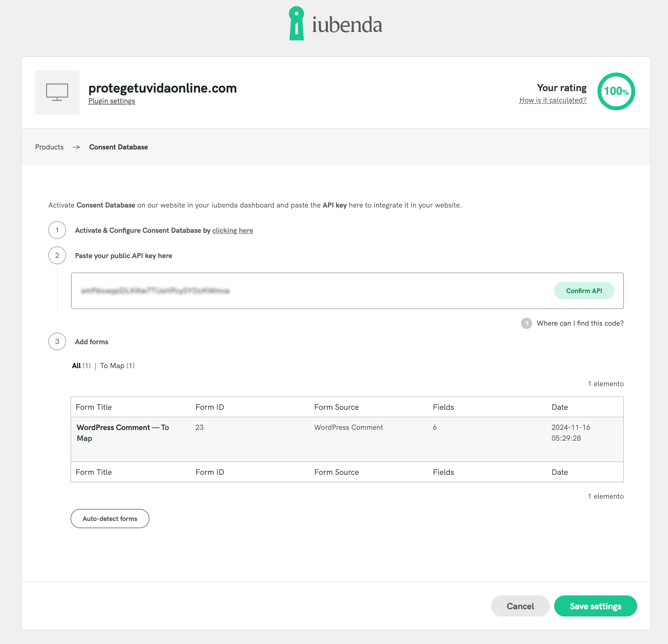Save settings with the green button
The height and width of the screenshot is (644, 668).
point(596,606)
